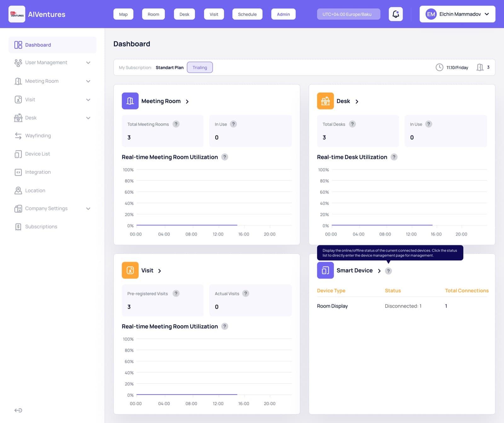This screenshot has width=504, height=423.
Task: Click the Trialing status badge
Action: click(200, 67)
